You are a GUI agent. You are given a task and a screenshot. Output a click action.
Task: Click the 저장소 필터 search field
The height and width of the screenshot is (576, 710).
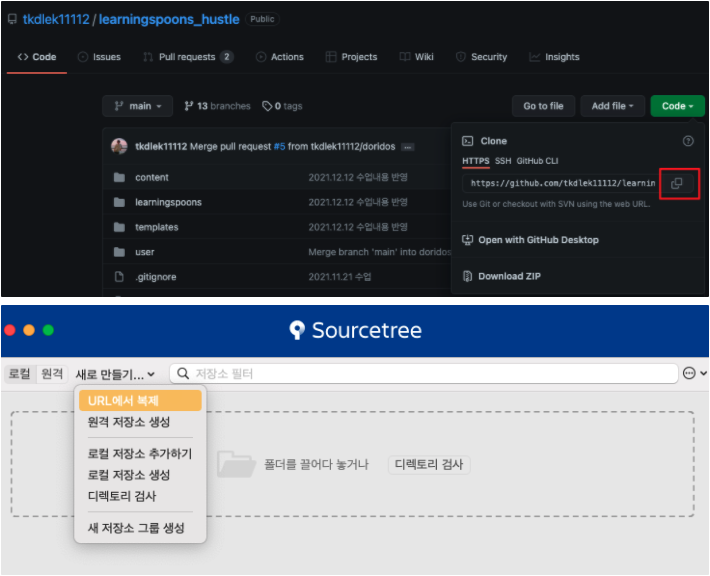click(424, 374)
